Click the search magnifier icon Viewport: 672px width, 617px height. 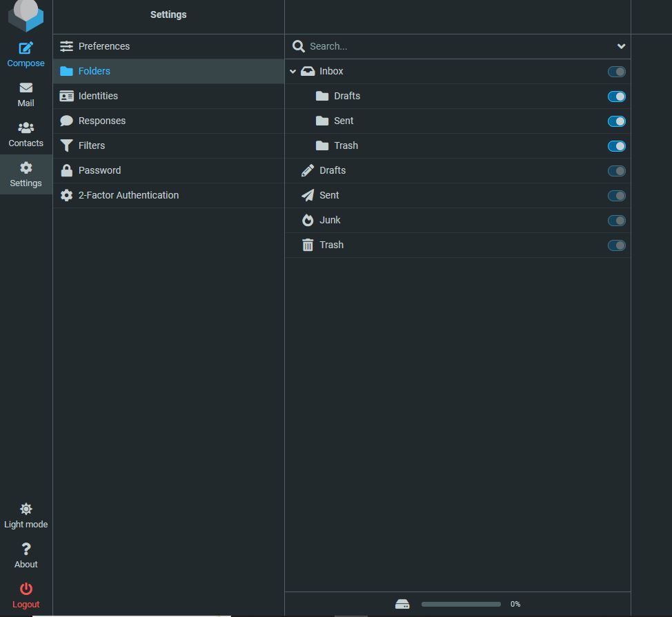click(x=298, y=46)
